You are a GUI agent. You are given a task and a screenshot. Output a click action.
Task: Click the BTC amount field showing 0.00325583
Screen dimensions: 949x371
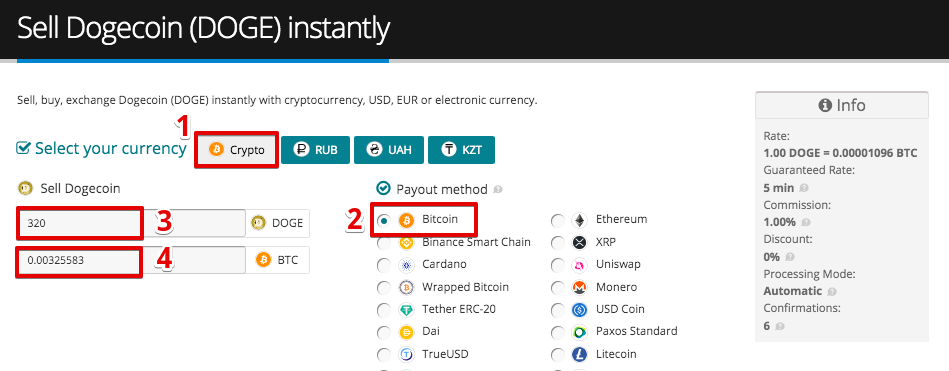131,260
